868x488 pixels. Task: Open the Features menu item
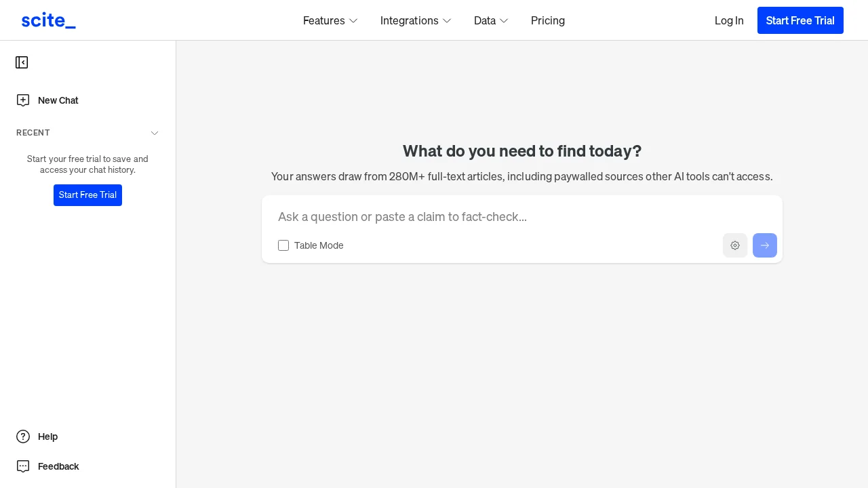323,20
